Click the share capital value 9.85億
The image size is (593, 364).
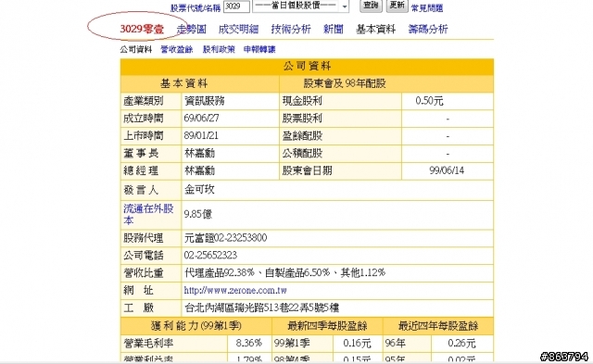pyautogui.click(x=197, y=214)
